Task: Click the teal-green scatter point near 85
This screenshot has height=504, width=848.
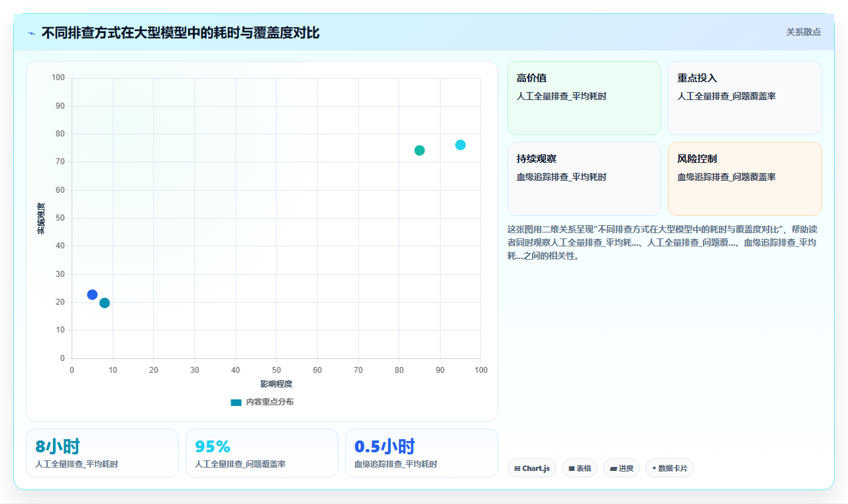Action: tap(419, 150)
